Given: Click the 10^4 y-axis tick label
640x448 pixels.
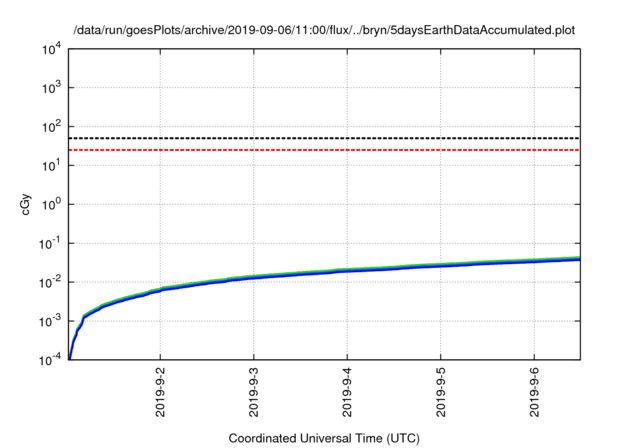Looking at the screenshot, I should [51, 49].
